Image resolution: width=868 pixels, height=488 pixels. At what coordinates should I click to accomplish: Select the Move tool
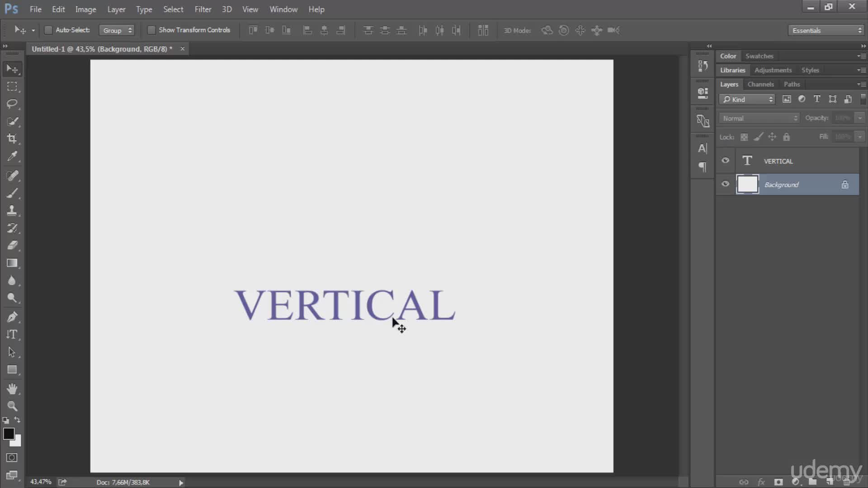point(12,69)
